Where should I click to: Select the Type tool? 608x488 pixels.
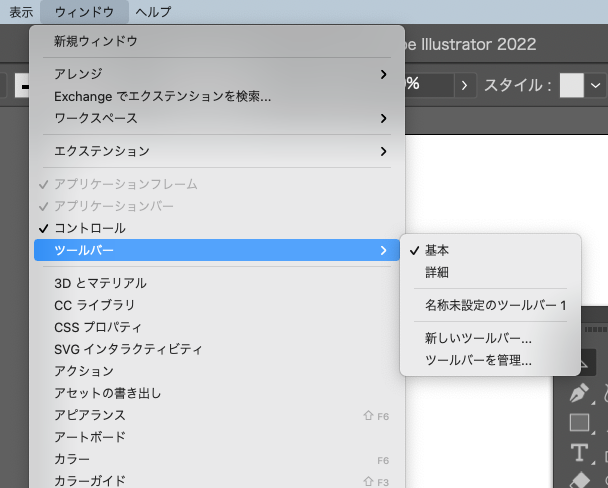point(581,453)
